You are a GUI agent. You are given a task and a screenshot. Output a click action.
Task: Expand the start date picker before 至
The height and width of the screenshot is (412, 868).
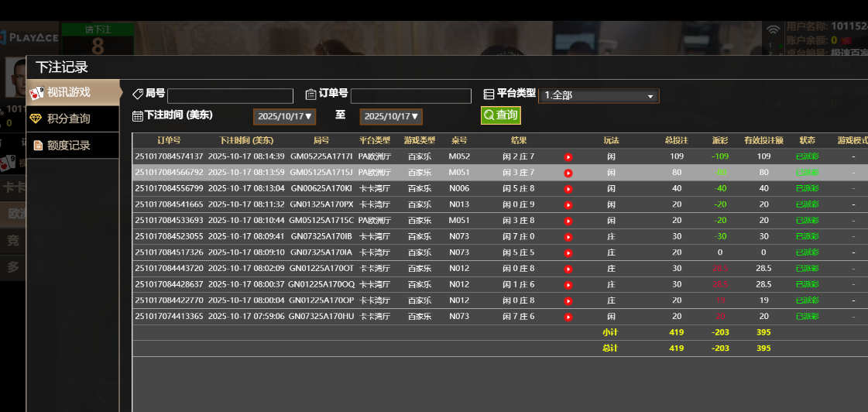click(x=285, y=117)
